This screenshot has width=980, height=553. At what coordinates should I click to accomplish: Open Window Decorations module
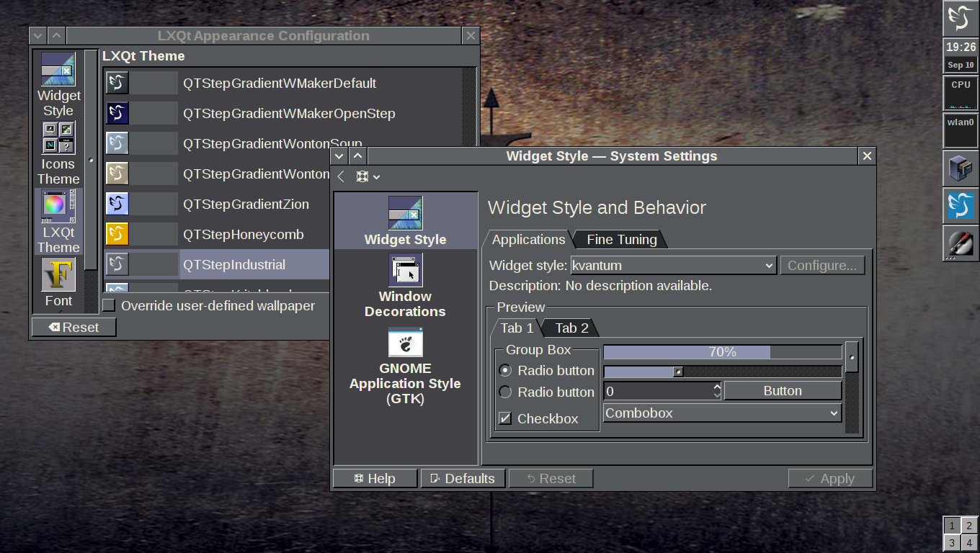(x=405, y=286)
